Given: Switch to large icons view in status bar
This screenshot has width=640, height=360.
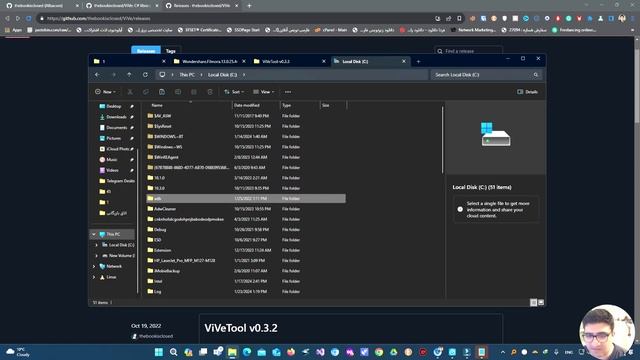Looking at the screenshot, I should pos(541,302).
